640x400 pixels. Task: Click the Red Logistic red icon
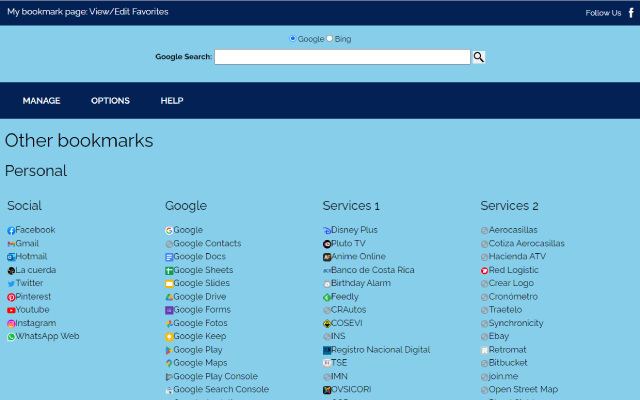tap(484, 271)
